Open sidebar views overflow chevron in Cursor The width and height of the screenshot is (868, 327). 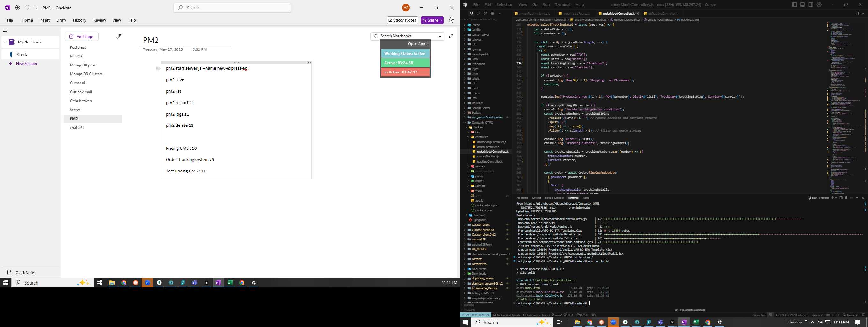pyautogui.click(x=500, y=13)
